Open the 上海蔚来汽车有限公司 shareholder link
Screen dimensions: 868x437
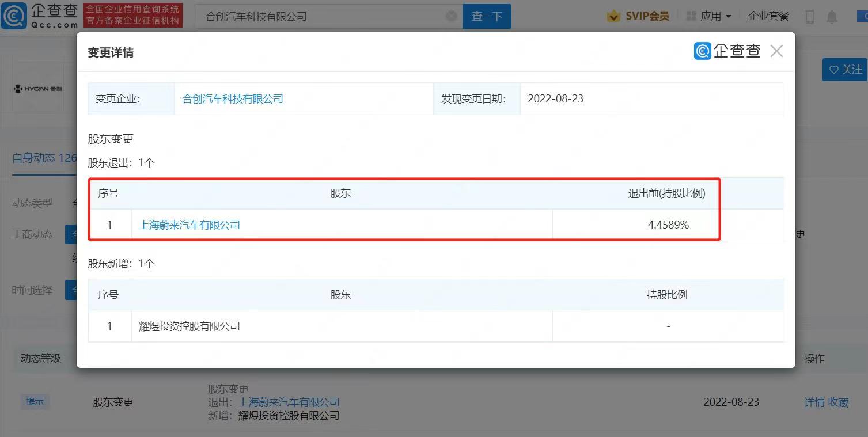pos(191,225)
